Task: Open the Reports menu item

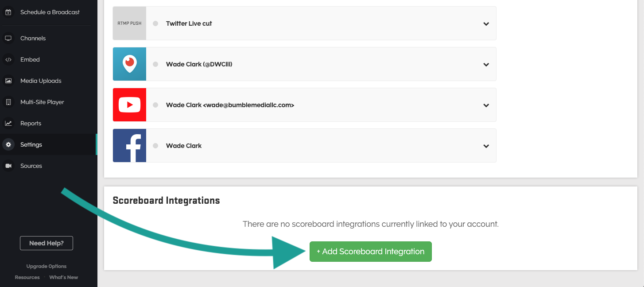Action: click(31, 124)
